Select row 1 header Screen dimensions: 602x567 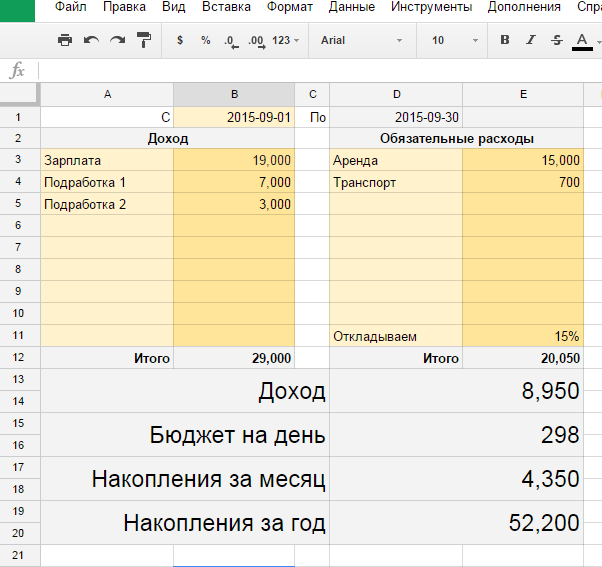(18, 117)
